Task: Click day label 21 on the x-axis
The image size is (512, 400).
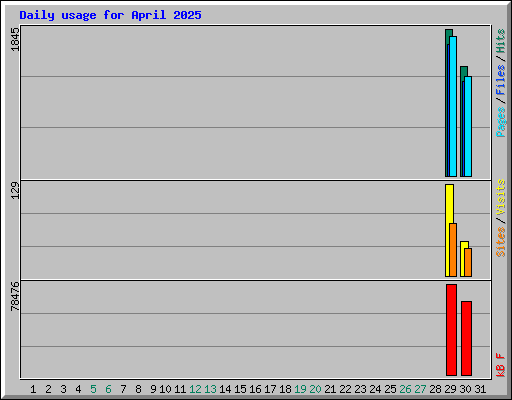Action: click(x=330, y=389)
